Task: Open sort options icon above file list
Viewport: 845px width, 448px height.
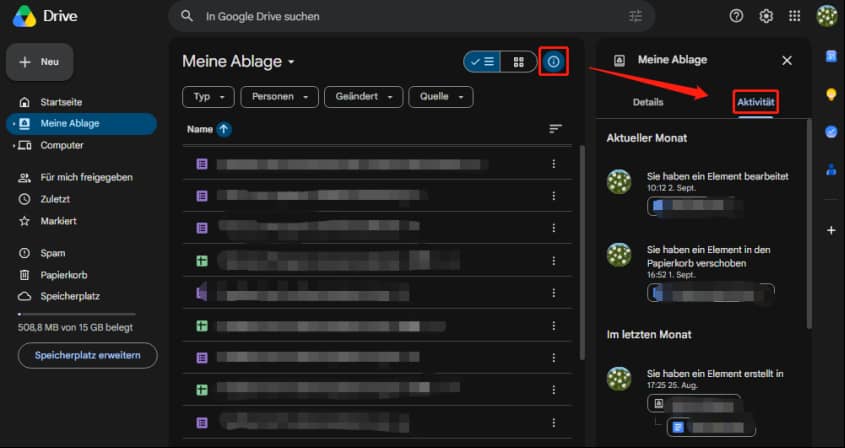Action: pyautogui.click(x=555, y=128)
